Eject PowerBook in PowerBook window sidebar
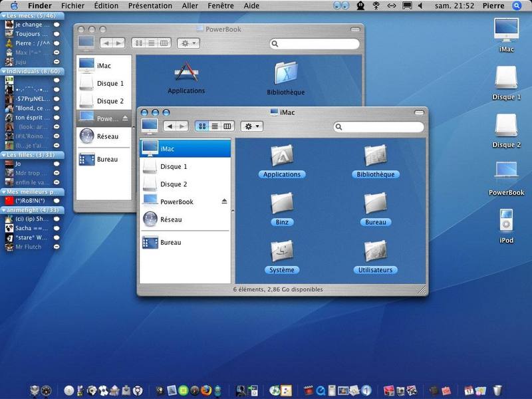The width and height of the screenshot is (532, 399). click(125, 118)
